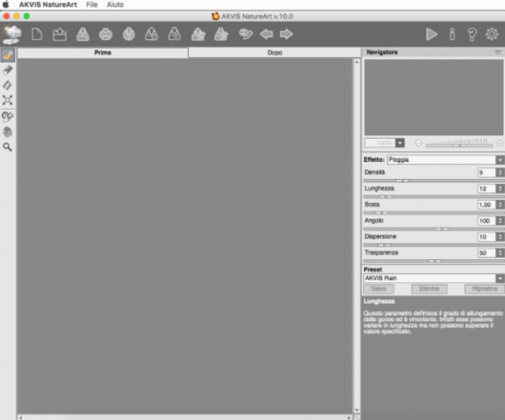Click the Trasparenza slider track
Screen dimensions: 505x420
click(433, 262)
